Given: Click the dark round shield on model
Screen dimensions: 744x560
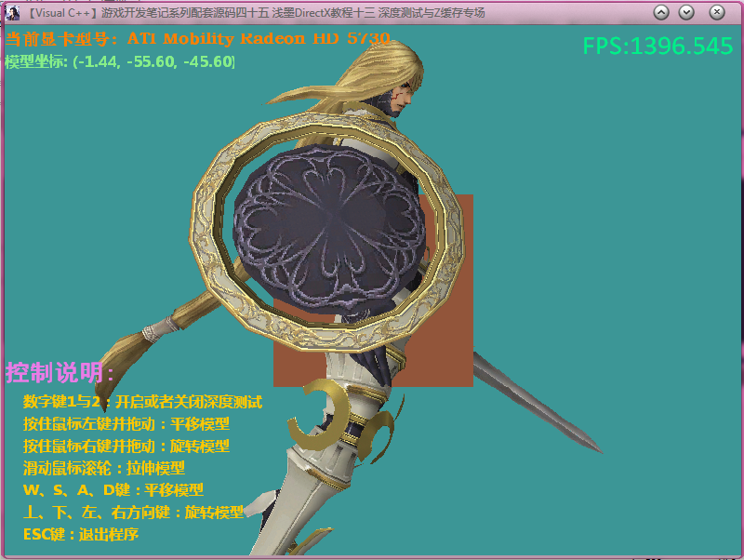Looking at the screenshot, I should coord(330,228).
